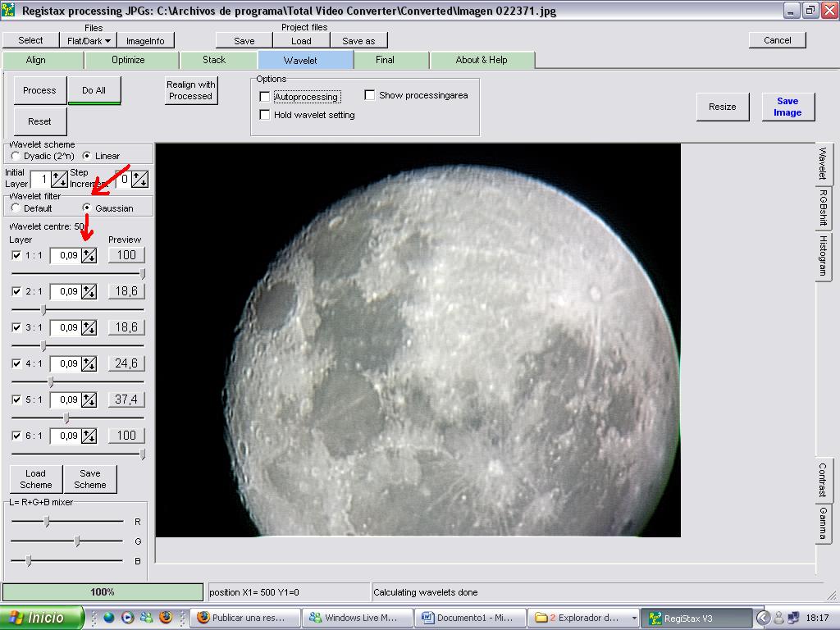Click the Load Scheme button
Image resolution: width=840 pixels, height=630 pixels.
pos(36,479)
